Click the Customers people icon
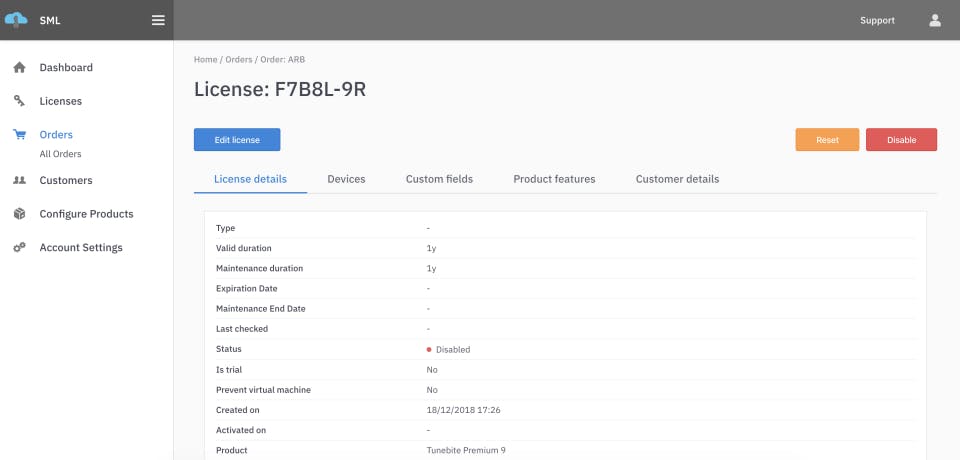 point(19,181)
